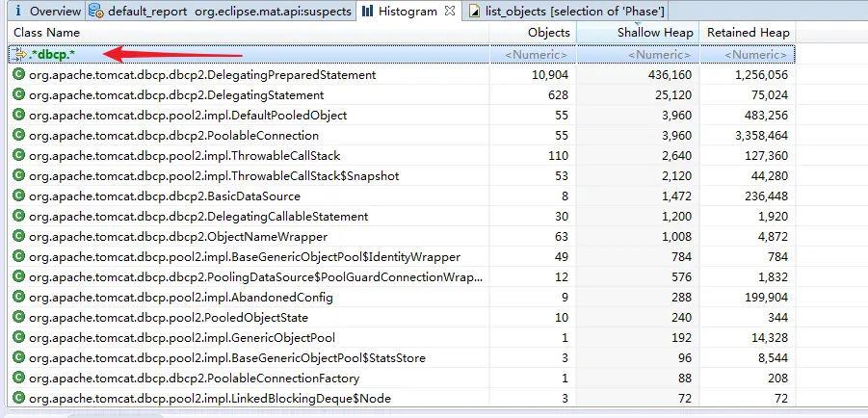Switch to the Overview tab

(x=46, y=11)
